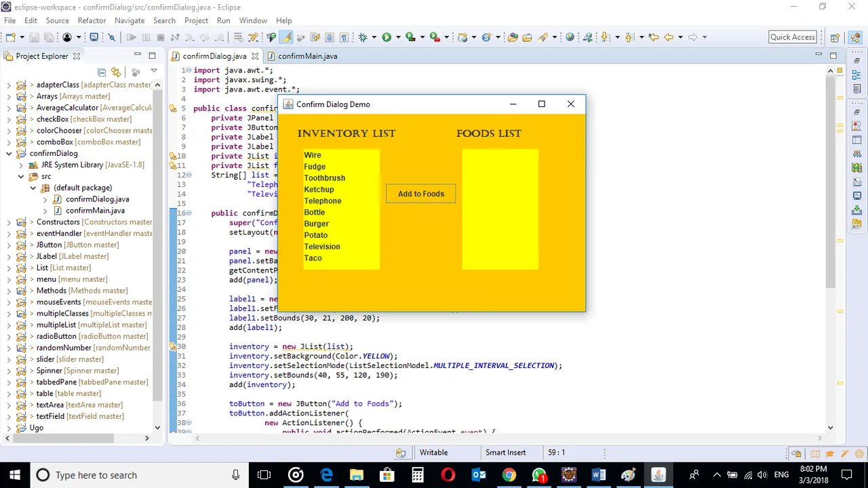Maximize the editor area panel
Screen dimensions: 868x488
click(x=833, y=55)
